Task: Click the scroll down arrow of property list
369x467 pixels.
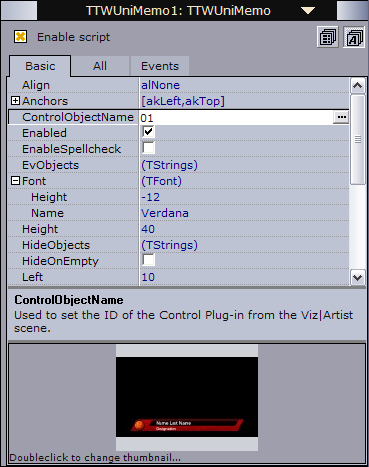Action: click(358, 277)
